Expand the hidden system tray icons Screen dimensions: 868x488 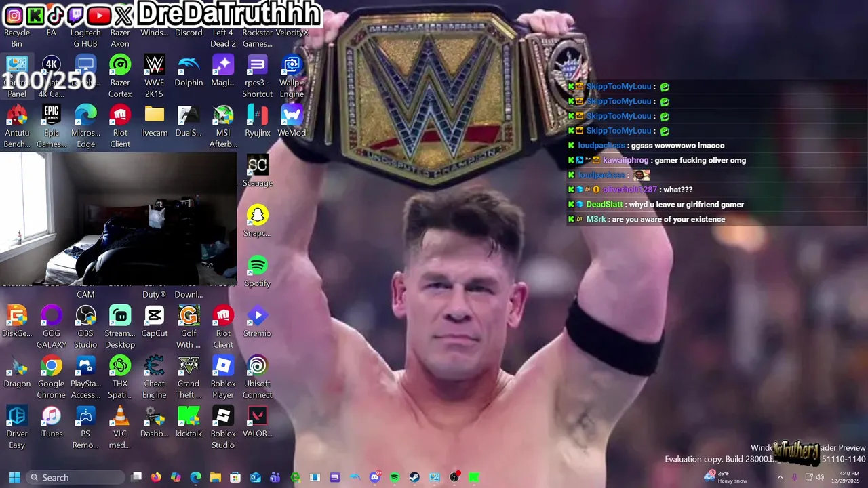click(780, 477)
